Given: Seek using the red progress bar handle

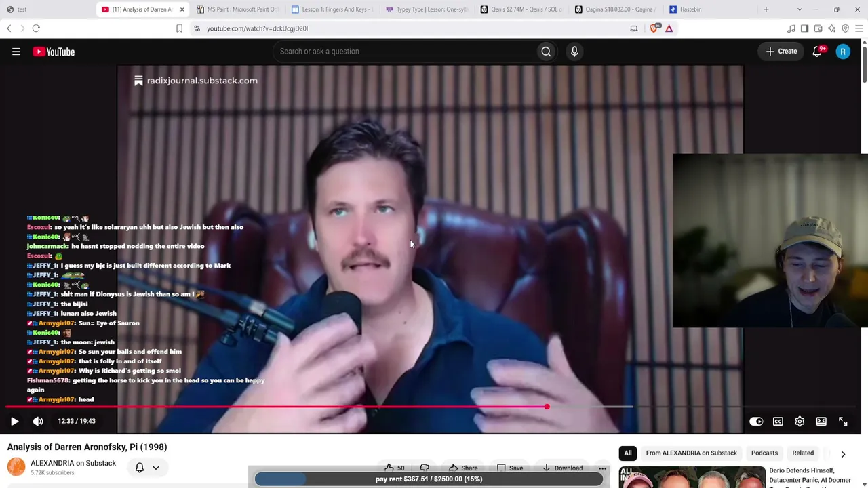Looking at the screenshot, I should pos(547,407).
